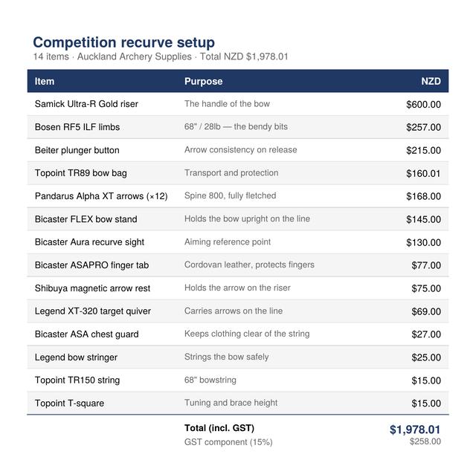The width and height of the screenshot is (476, 457).
Task: Click the total amount $1,978.01 at bottom
Action: [415, 430]
